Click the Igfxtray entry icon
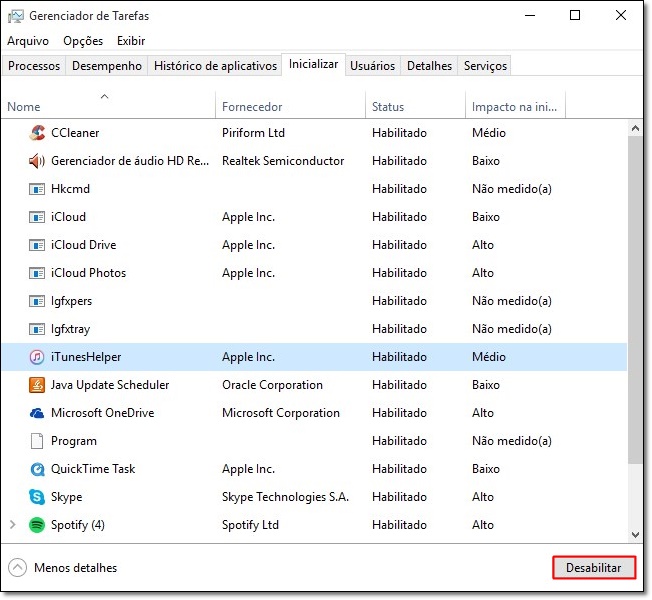 pos(37,329)
